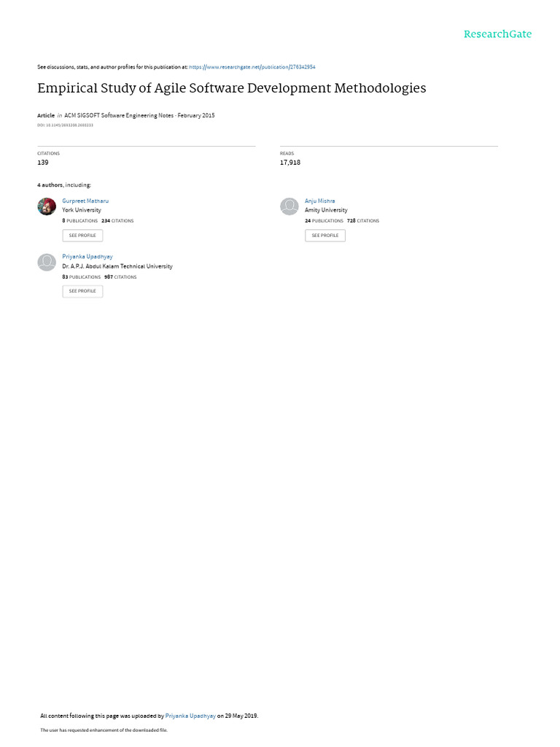
Task: Click 83 publications for Priyanka Upadhyay
Action: point(82,276)
